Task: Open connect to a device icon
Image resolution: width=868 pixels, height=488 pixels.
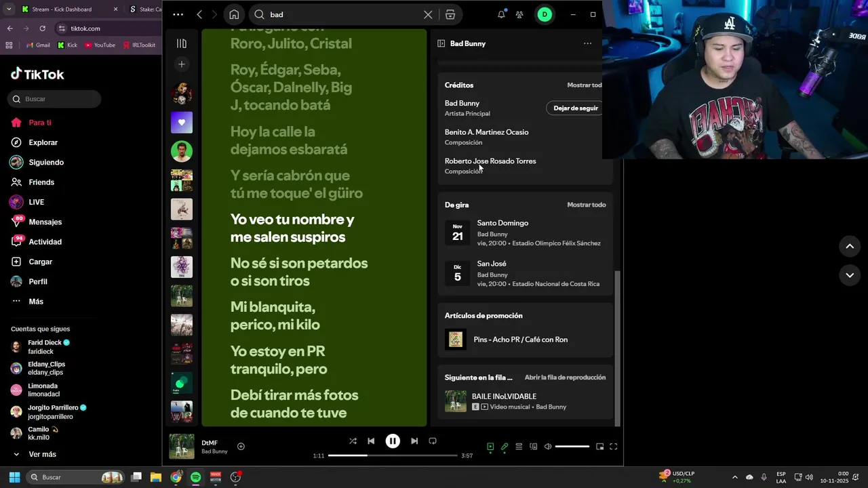Action: click(534, 447)
